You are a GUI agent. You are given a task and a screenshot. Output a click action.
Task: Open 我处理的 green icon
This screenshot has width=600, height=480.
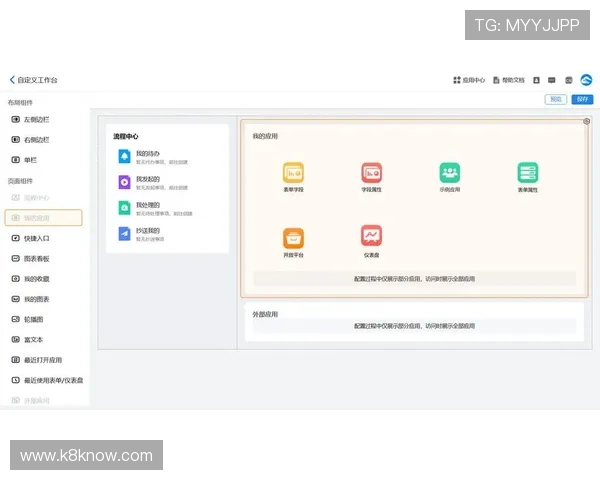click(x=124, y=208)
